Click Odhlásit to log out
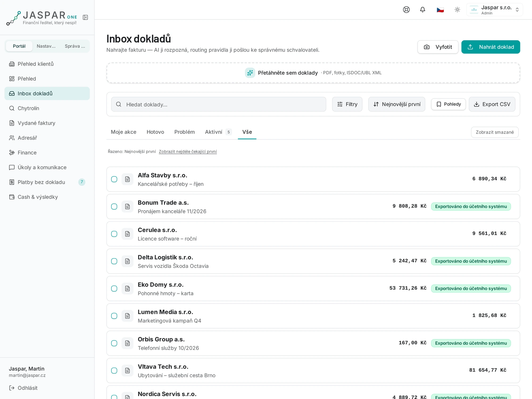This screenshot has width=532, height=399. point(23,388)
